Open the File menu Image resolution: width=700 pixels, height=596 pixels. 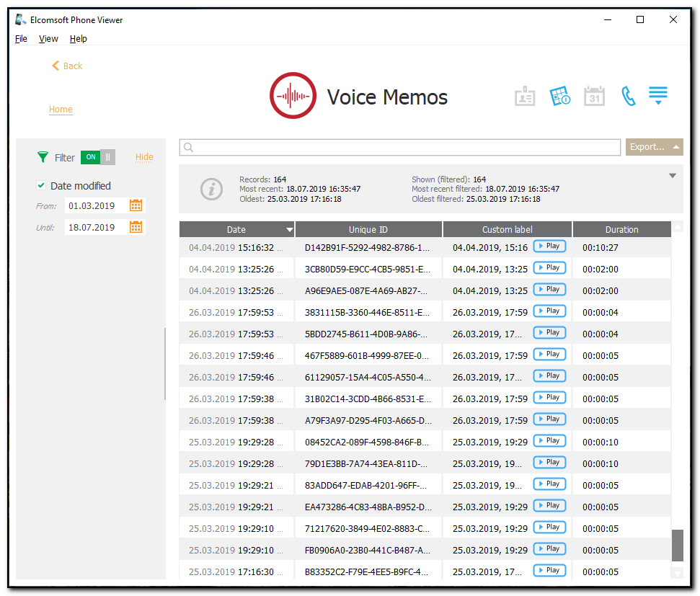[21, 38]
